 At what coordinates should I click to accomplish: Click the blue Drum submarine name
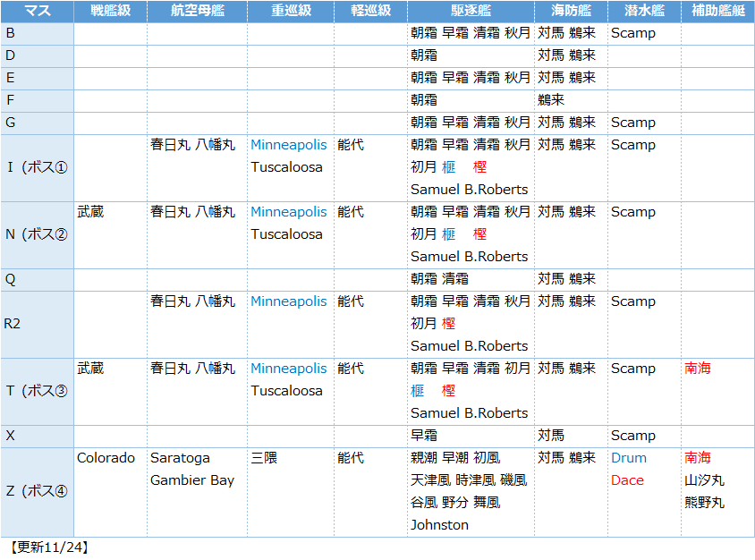628,458
